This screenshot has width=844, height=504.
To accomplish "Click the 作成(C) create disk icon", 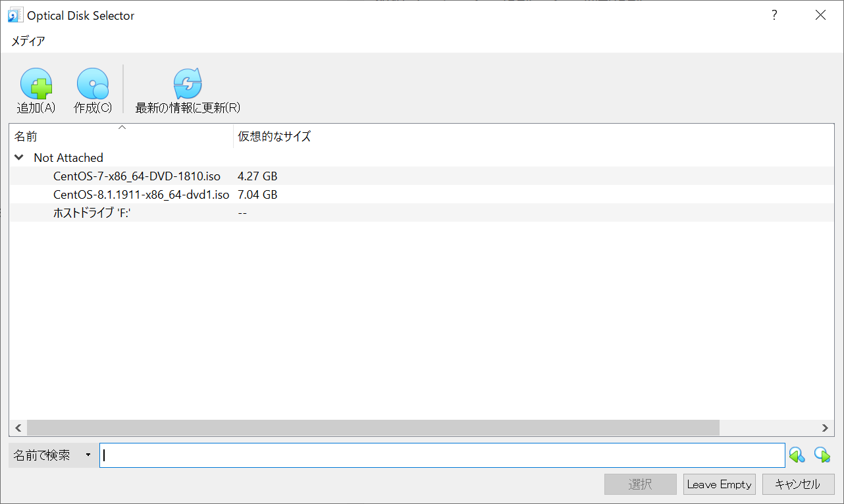I will pyautogui.click(x=93, y=84).
